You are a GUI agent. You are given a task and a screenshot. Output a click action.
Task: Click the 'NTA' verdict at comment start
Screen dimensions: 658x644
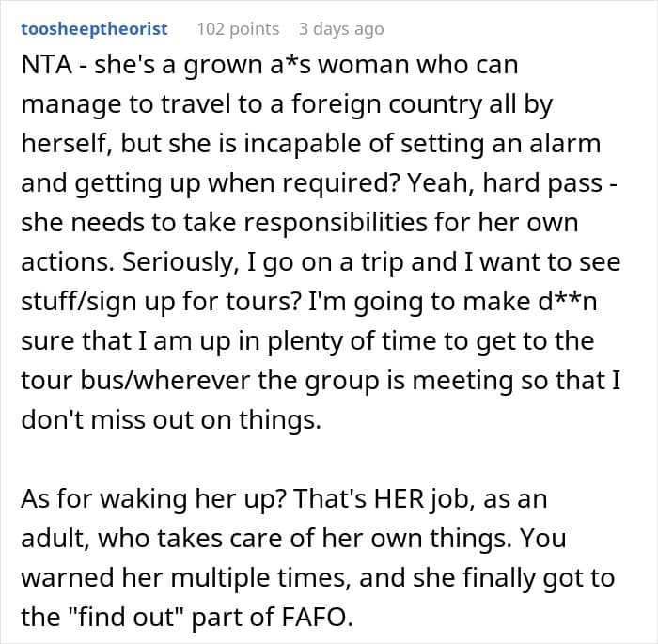46,65
